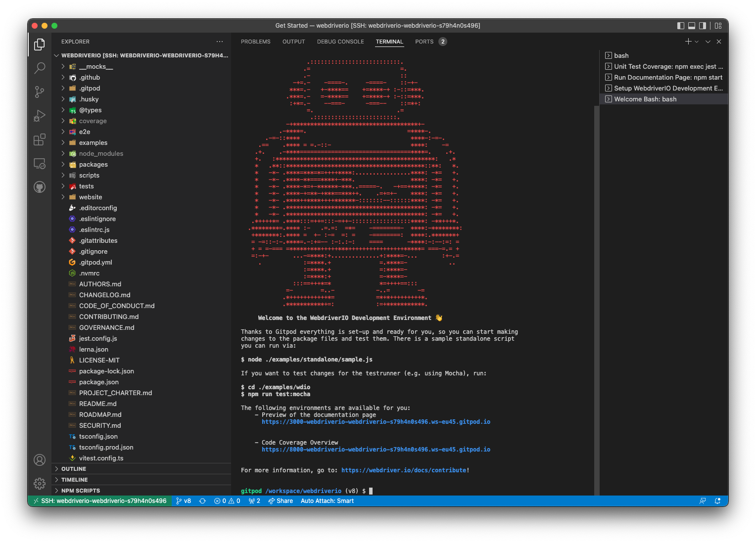Open the Manage gear icon

pos(40,484)
